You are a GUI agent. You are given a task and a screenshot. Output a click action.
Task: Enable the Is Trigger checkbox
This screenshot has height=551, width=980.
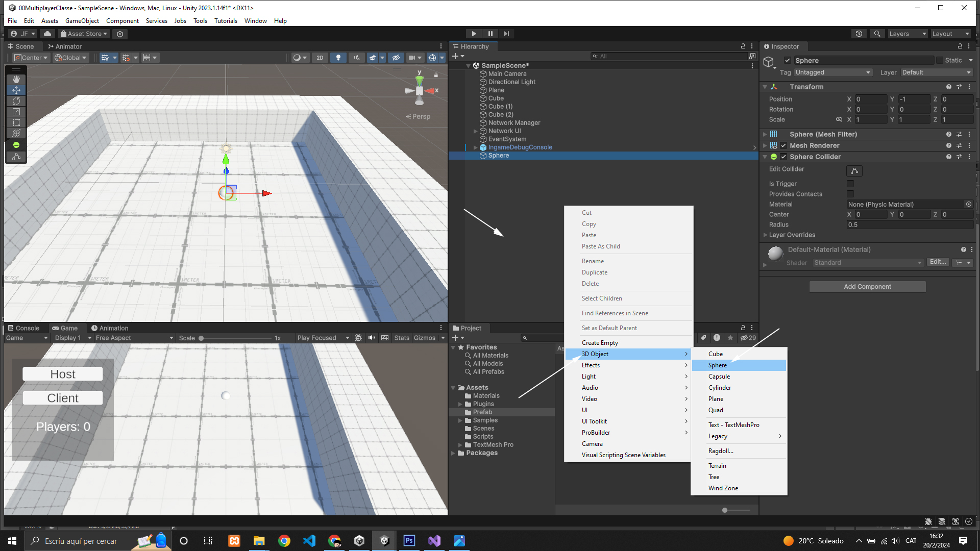click(x=850, y=184)
